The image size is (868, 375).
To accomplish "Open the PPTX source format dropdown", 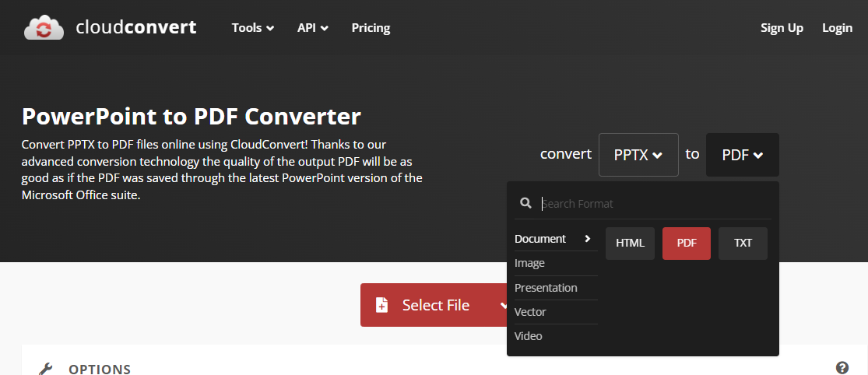I will [x=638, y=155].
